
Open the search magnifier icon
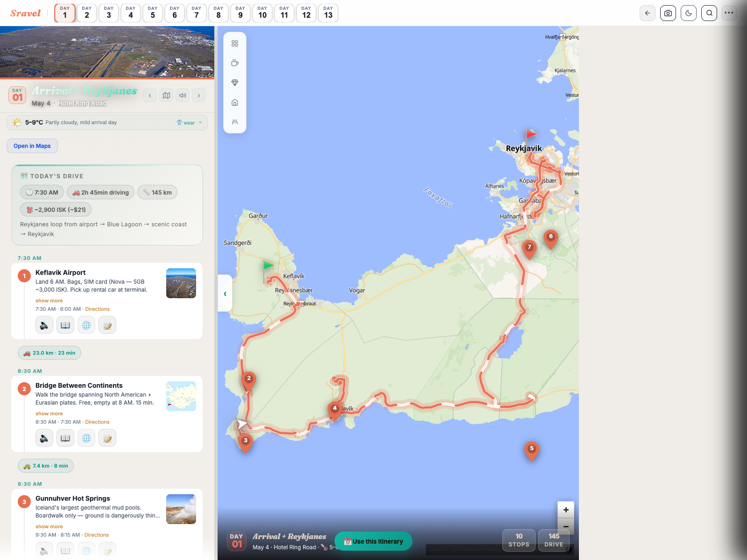click(709, 13)
